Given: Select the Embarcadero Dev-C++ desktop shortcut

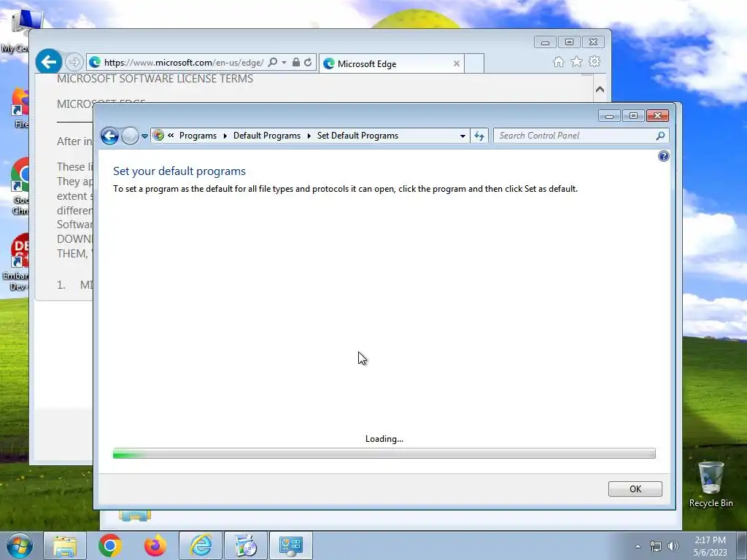Looking at the screenshot, I should 18,262.
